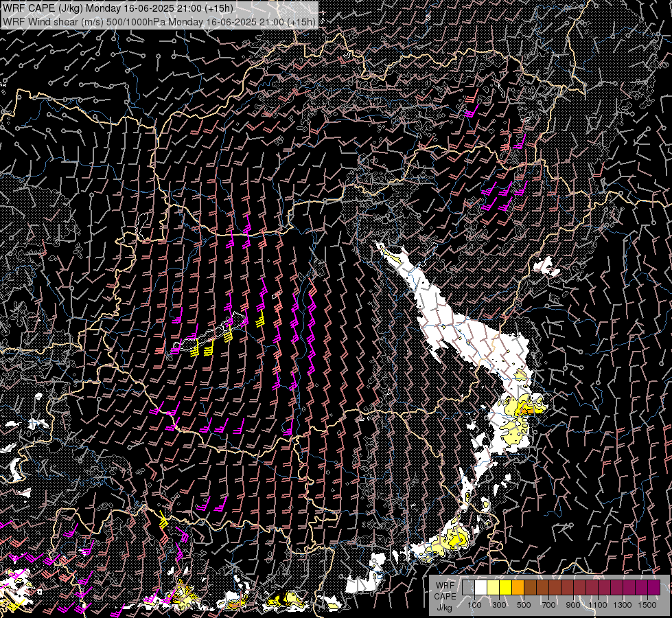
Task: Click the grey dotted swatch in the CAPE legend
Action: (468, 588)
